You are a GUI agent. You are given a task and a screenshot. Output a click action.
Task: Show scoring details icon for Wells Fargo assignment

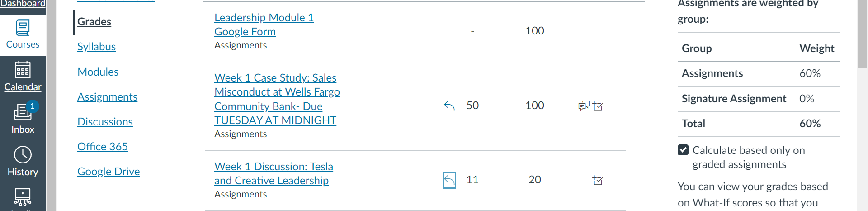click(598, 106)
